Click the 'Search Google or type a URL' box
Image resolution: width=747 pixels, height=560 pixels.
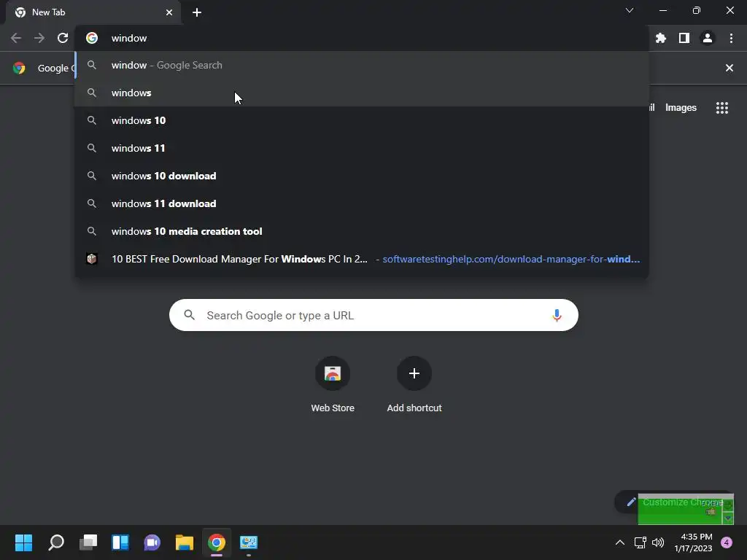pos(373,315)
